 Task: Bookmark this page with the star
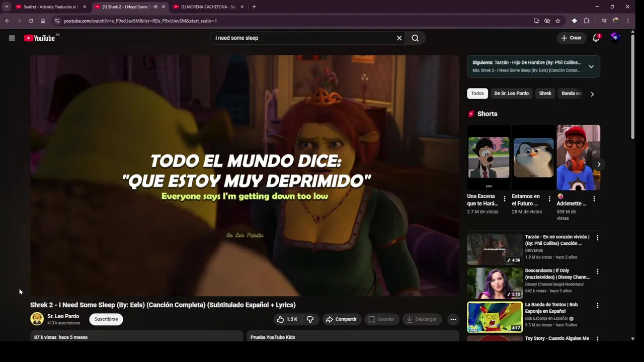pyautogui.click(x=558, y=21)
